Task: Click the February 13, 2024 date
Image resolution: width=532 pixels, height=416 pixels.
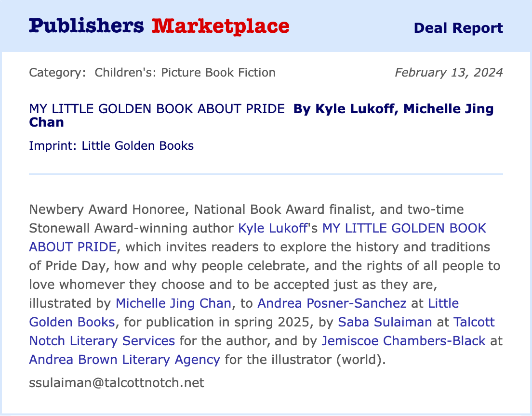Action: tap(449, 73)
